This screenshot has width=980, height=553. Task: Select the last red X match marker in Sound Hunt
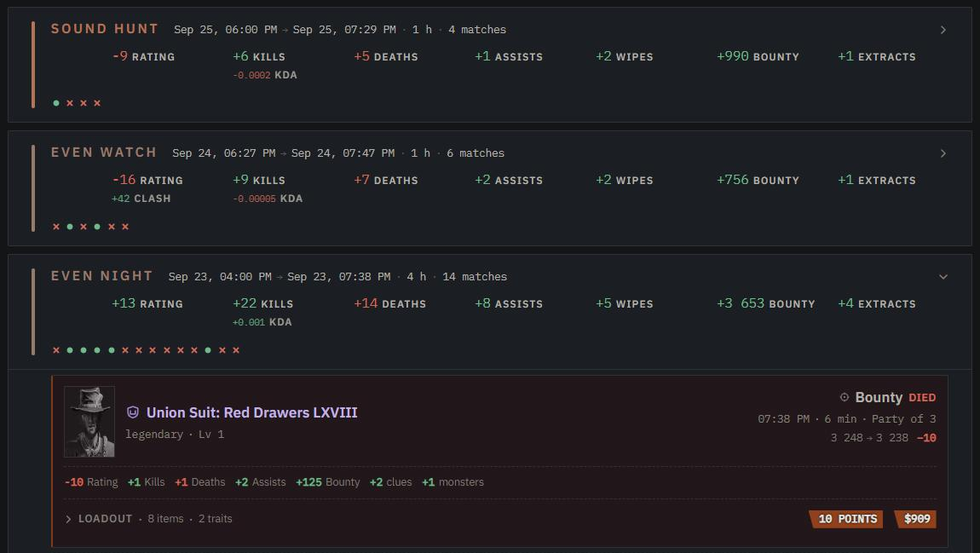click(97, 103)
